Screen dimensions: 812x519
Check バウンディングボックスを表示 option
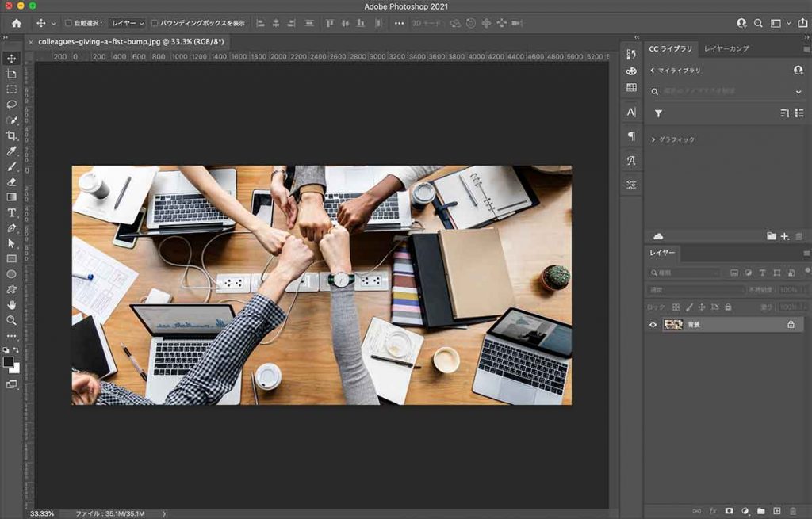click(x=155, y=24)
